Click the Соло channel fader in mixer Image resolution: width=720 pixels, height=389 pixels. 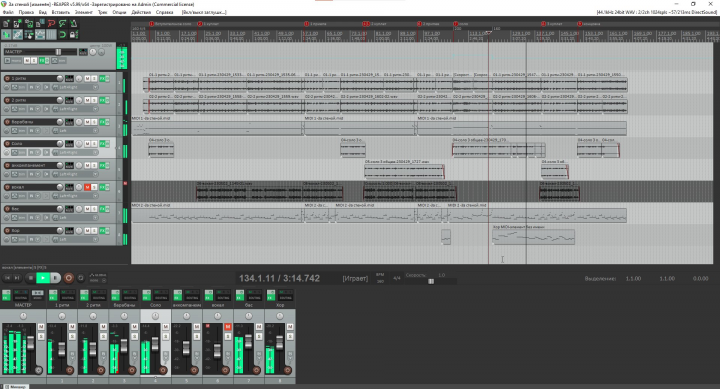155,344
